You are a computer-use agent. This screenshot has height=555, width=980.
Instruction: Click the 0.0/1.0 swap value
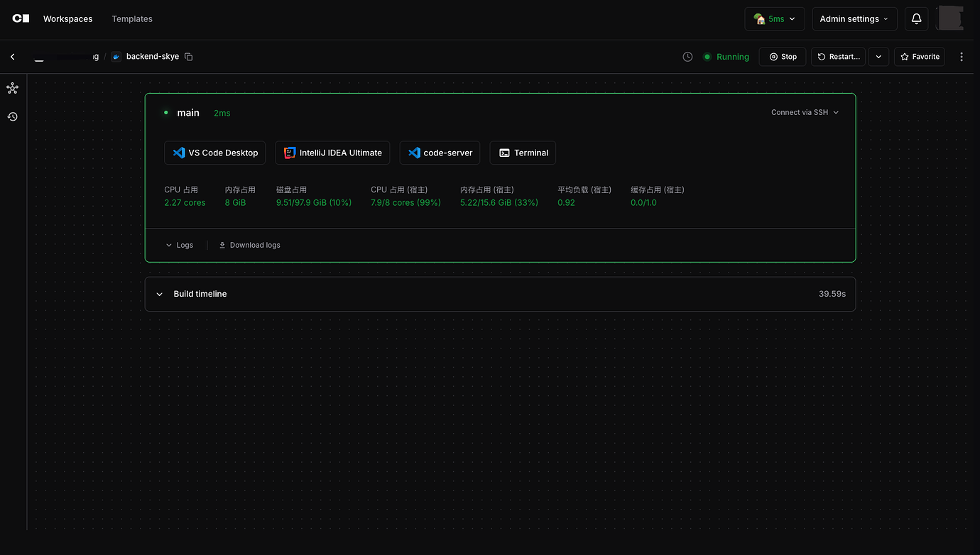[x=643, y=203]
